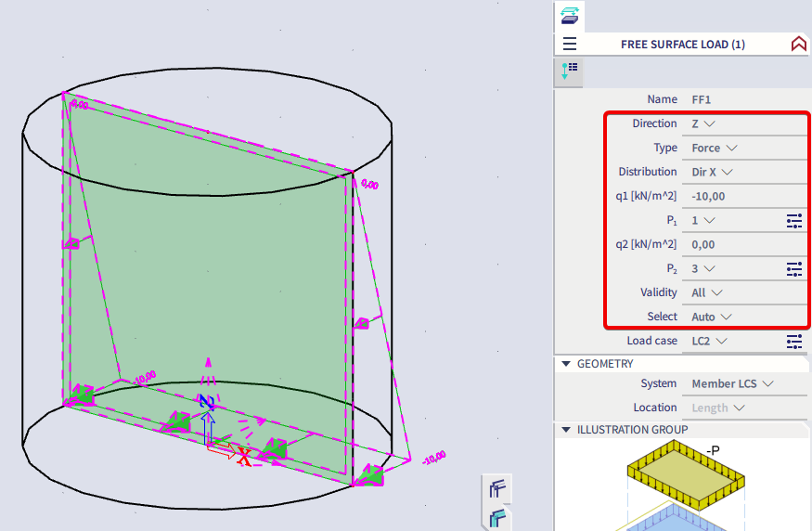Click the rendered surface view icon in the viewport
The width and height of the screenshot is (812, 531).
click(497, 518)
